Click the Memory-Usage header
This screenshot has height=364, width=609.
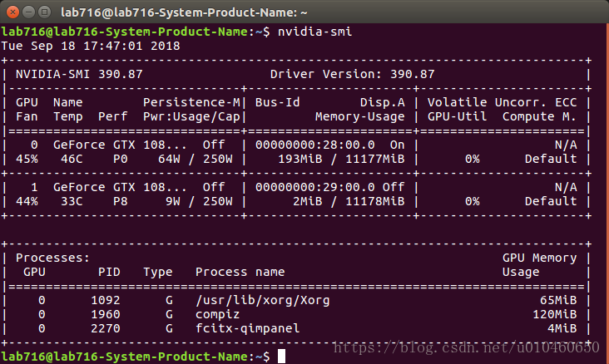click(360, 116)
